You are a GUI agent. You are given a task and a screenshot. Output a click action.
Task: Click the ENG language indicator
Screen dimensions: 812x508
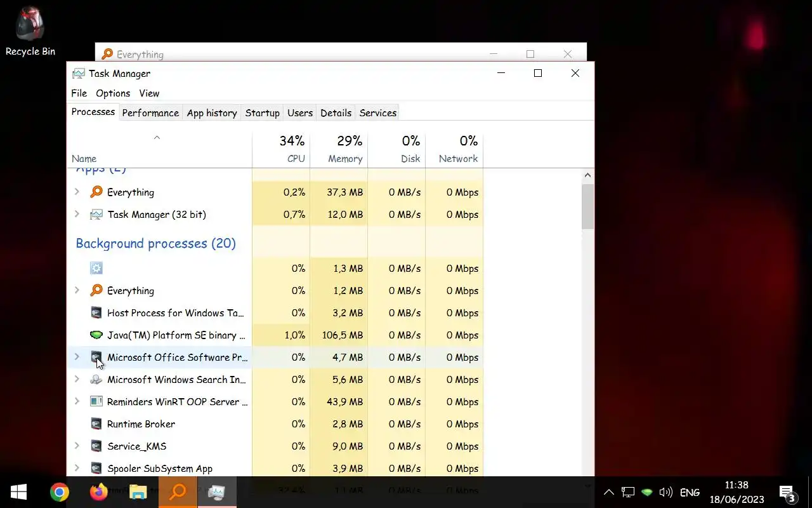click(690, 492)
